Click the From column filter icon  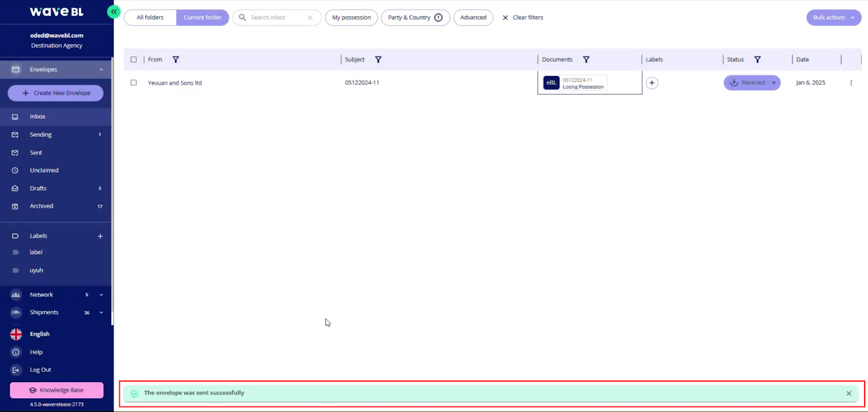coord(176,60)
